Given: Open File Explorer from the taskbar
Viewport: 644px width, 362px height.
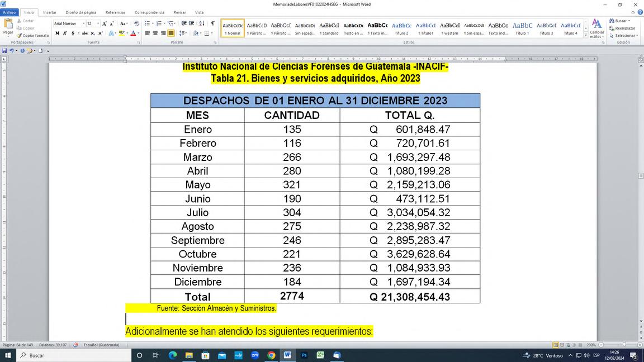Looking at the screenshot, I should (189, 355).
